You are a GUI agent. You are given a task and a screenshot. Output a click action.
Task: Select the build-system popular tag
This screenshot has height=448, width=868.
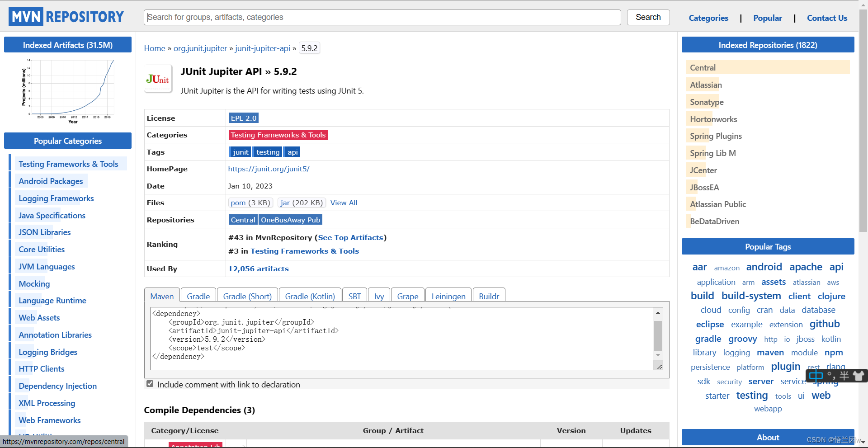click(x=751, y=296)
